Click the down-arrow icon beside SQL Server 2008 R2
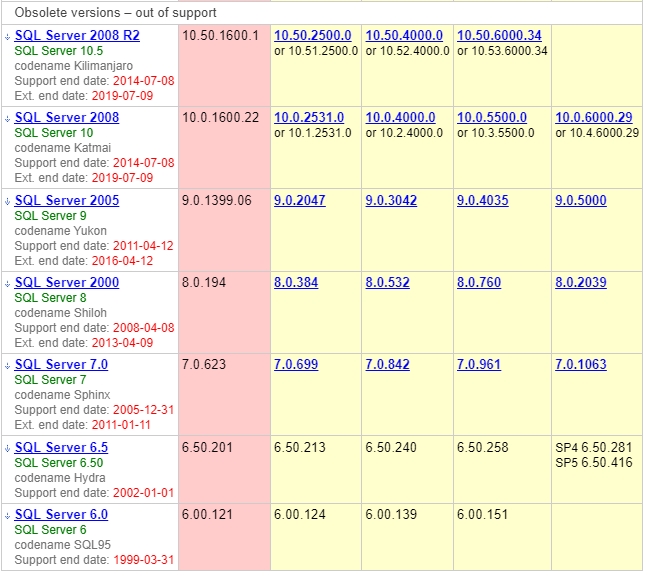The image size is (649, 576). coord(7,37)
